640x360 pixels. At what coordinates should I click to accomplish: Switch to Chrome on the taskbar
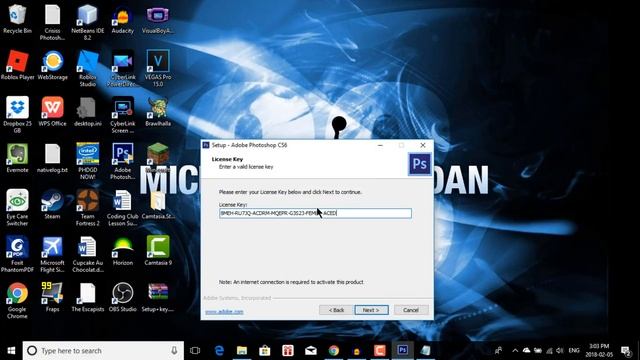[334, 351]
